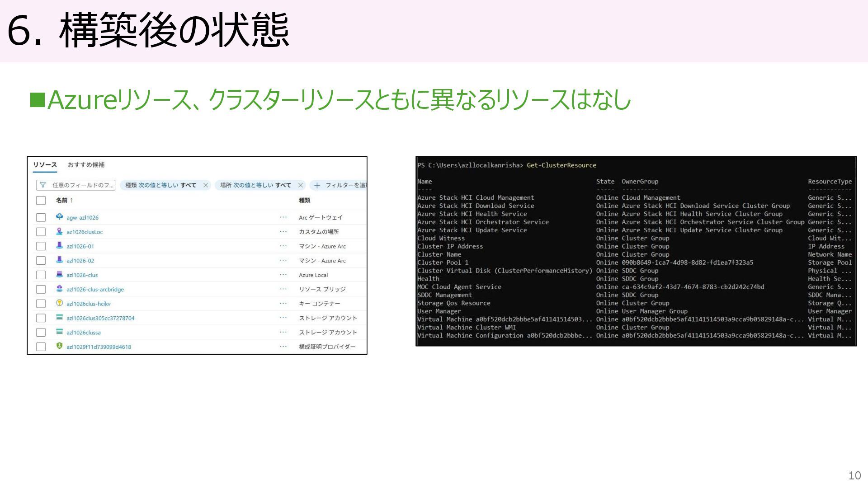
Task: Select the リソース tab
Action: 45,165
